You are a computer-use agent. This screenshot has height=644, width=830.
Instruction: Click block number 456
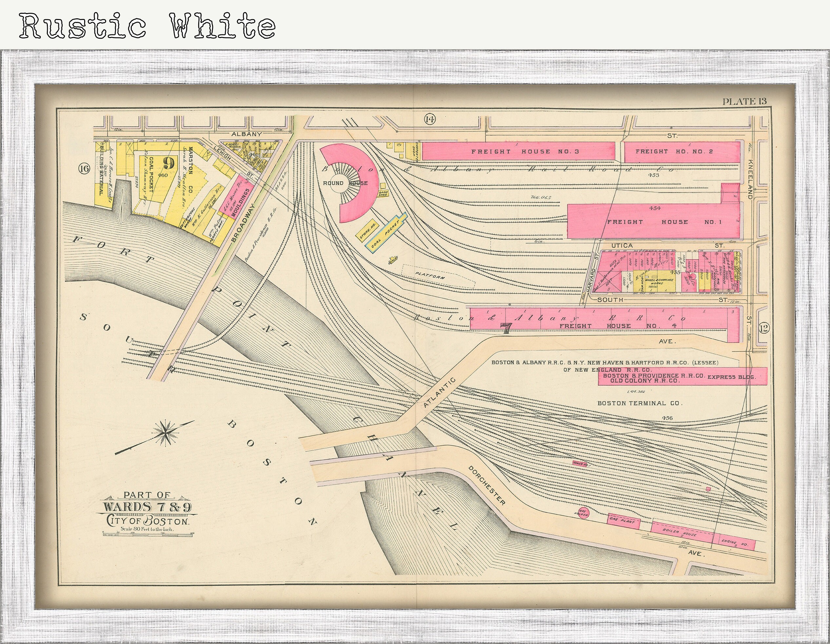(x=667, y=418)
